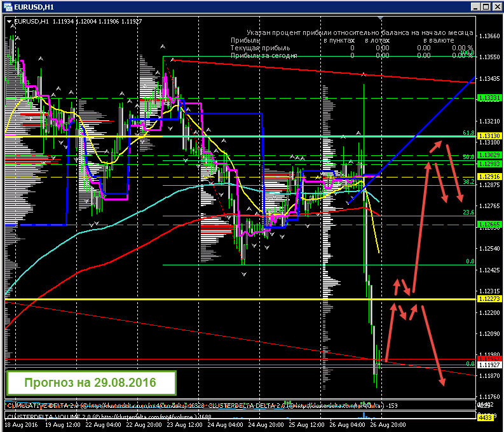Click the green 1.12983 price label
The height and width of the screenshot is (432, 504).
[489, 164]
